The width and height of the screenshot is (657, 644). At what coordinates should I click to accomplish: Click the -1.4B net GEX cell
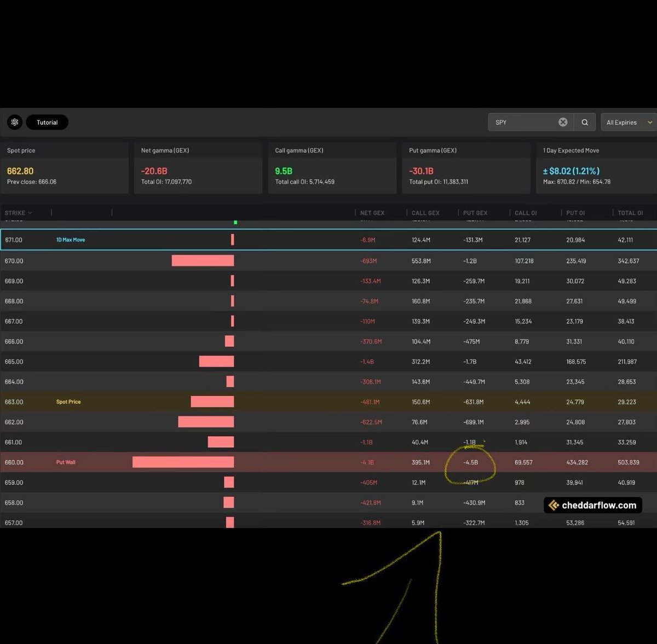367,362
